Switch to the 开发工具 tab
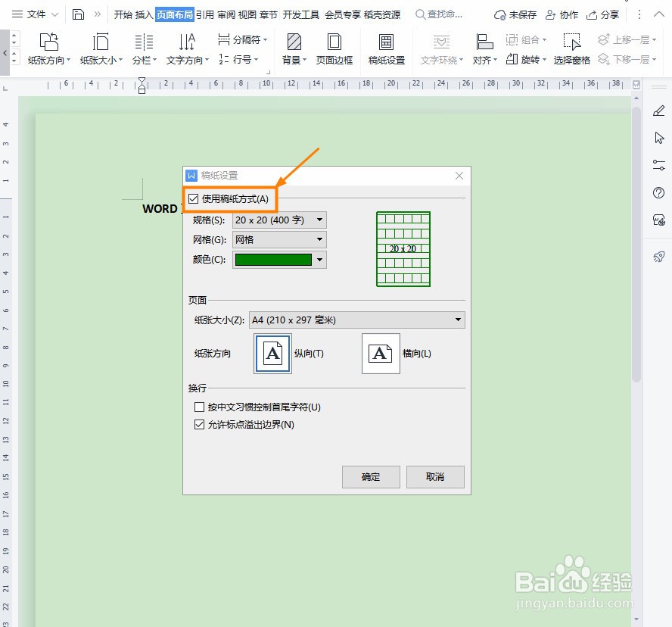This screenshot has height=627, width=672. click(301, 14)
